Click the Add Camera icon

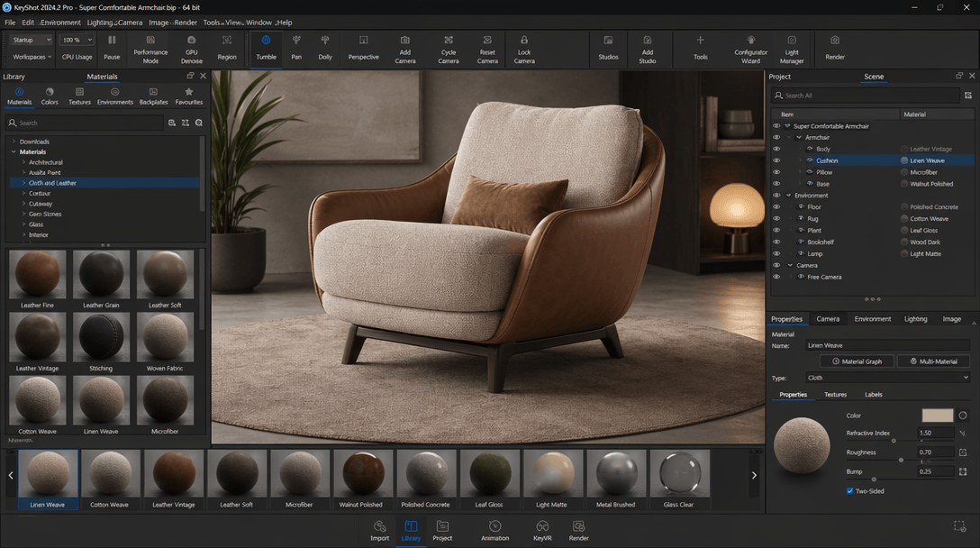(405, 47)
